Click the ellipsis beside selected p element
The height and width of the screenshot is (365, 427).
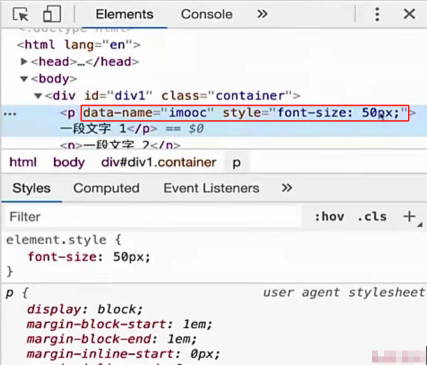(10, 114)
